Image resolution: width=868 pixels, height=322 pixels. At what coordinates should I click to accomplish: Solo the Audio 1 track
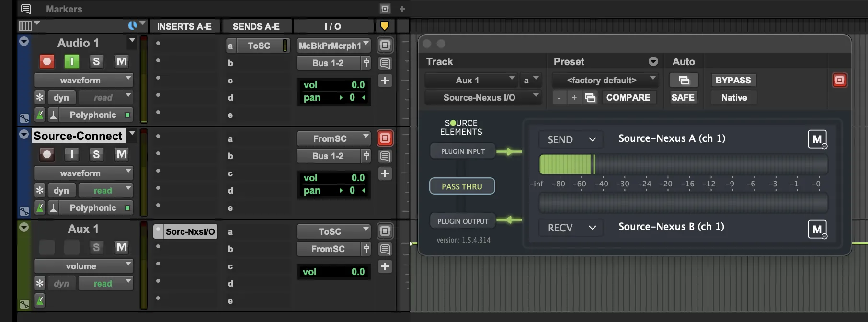96,61
